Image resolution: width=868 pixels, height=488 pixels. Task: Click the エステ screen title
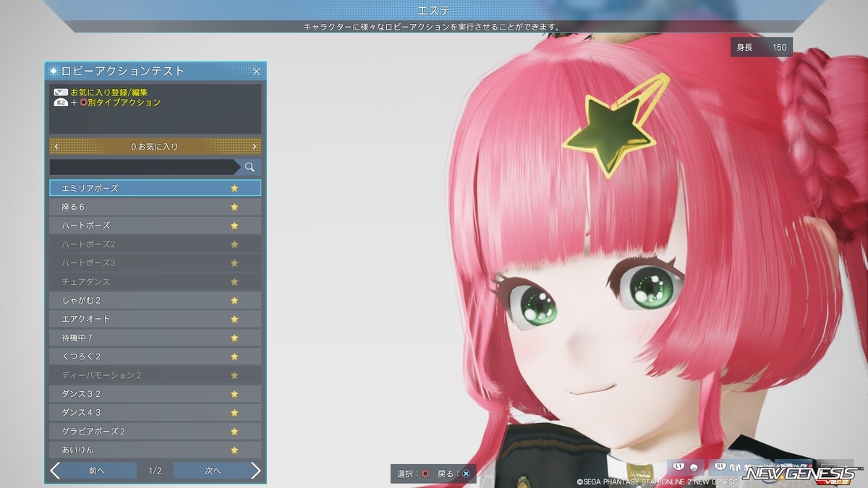(x=434, y=10)
